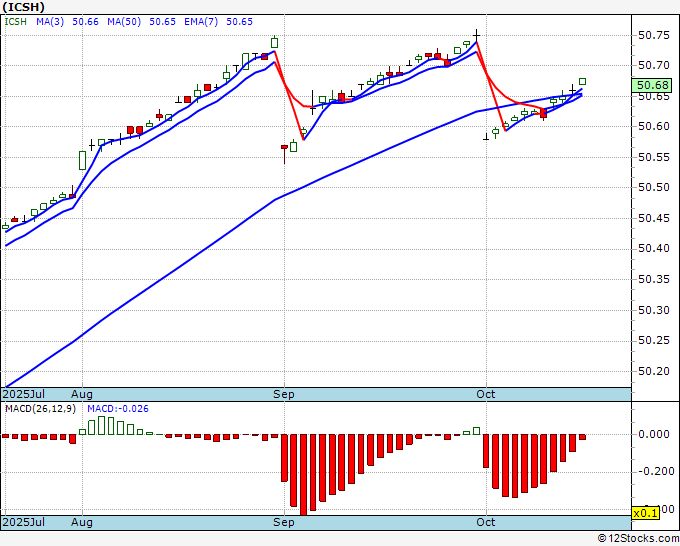Click the 50.55 price axis label

click(654, 157)
